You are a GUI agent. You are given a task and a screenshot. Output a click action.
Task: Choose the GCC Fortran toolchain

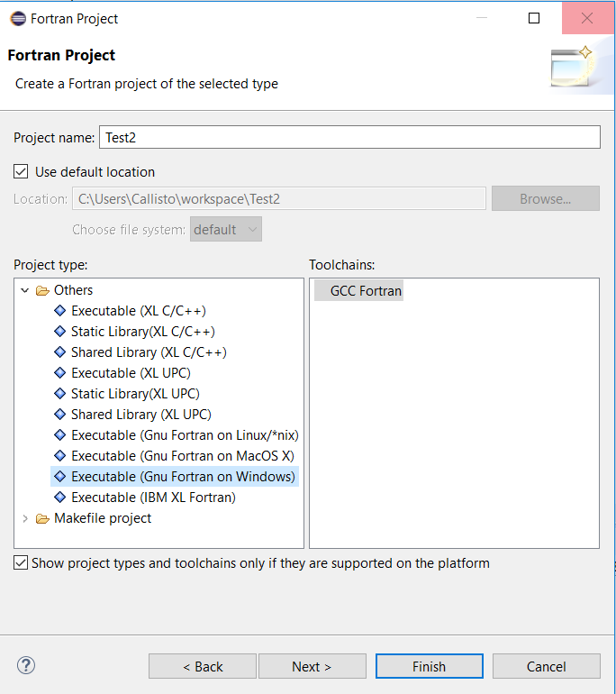click(366, 291)
